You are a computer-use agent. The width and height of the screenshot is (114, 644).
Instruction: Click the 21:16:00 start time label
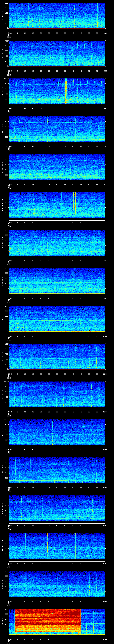pos(9,601)
